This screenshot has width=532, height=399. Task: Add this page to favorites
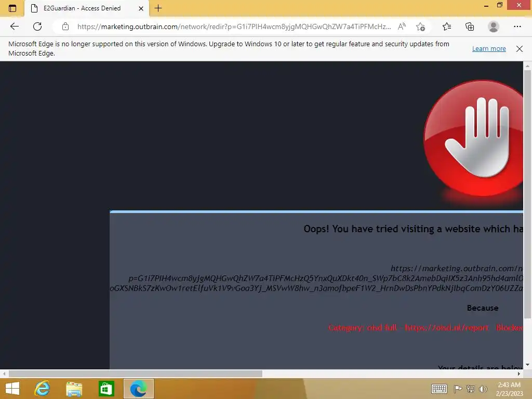click(420, 26)
